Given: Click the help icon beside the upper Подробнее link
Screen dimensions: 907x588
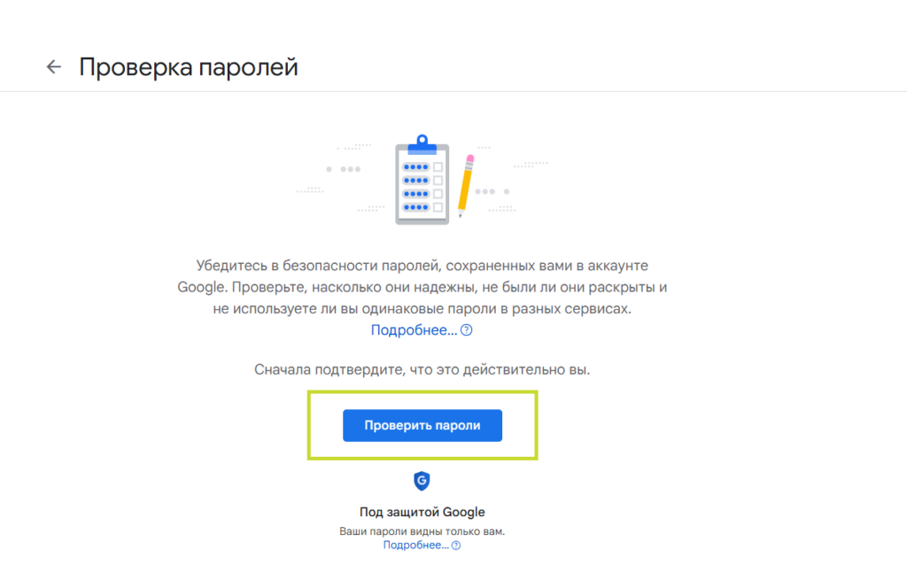Looking at the screenshot, I should click(467, 330).
